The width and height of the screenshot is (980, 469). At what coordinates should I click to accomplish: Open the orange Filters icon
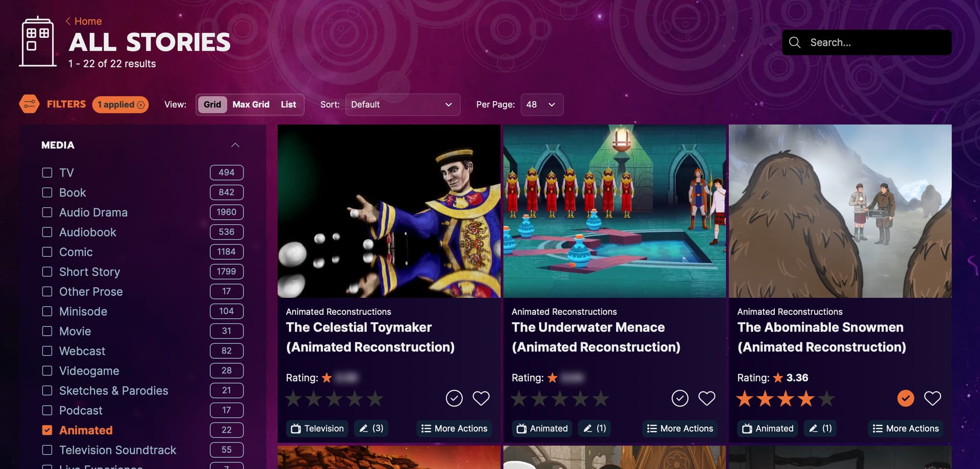point(29,104)
